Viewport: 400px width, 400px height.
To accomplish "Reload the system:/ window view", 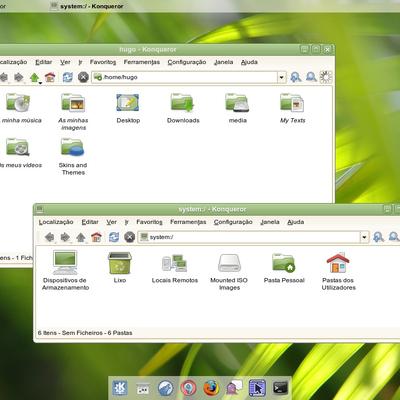I will 114,237.
